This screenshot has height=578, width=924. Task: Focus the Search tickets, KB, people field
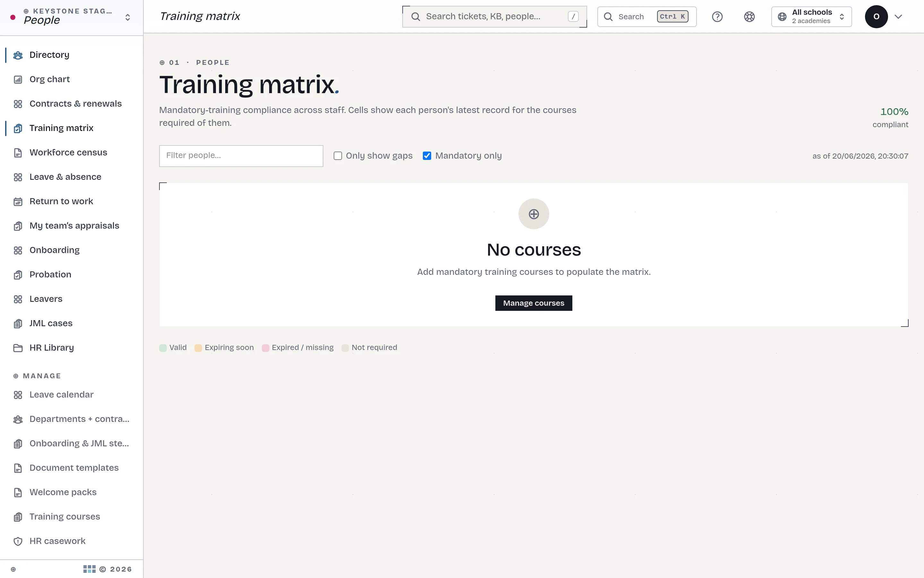click(494, 17)
